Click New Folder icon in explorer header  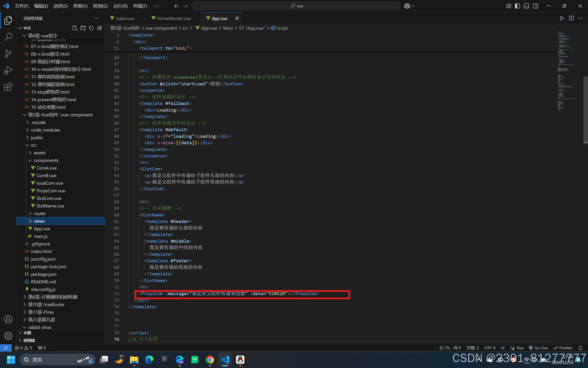(x=83, y=28)
